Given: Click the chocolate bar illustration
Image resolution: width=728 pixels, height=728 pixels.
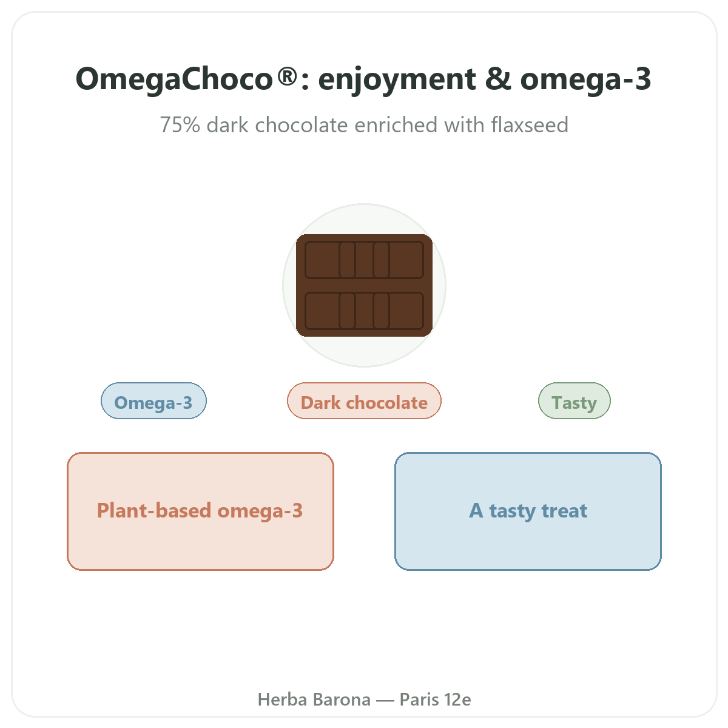Looking at the screenshot, I should tap(364, 285).
